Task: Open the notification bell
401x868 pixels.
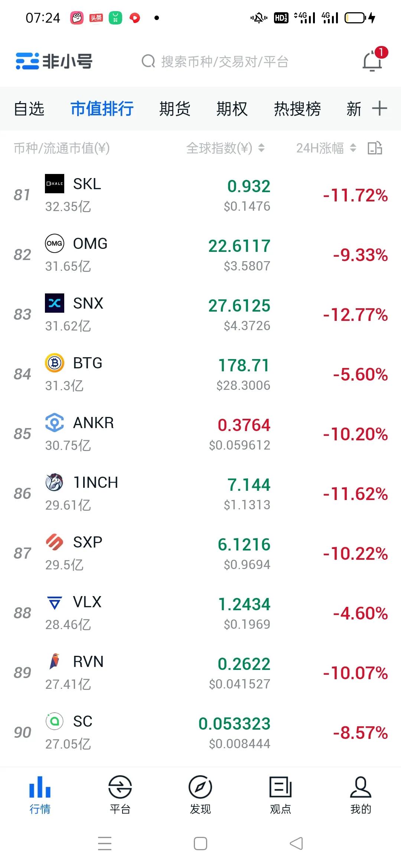Action: click(x=372, y=61)
